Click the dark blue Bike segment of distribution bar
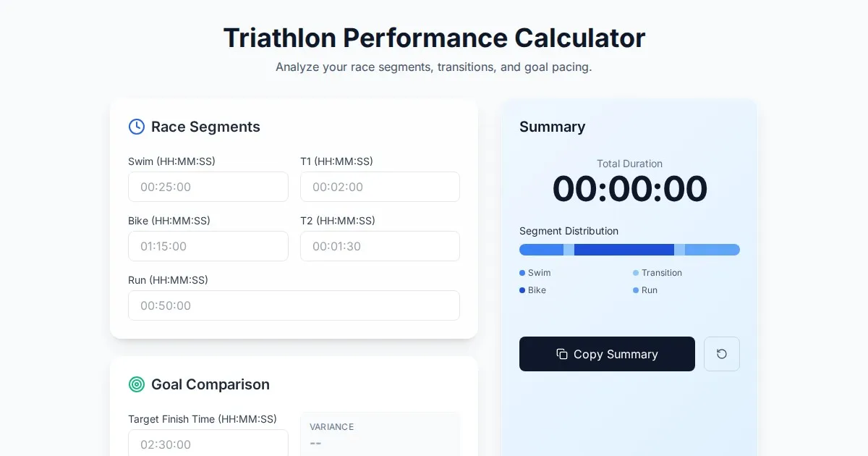The image size is (868, 456). click(x=624, y=250)
